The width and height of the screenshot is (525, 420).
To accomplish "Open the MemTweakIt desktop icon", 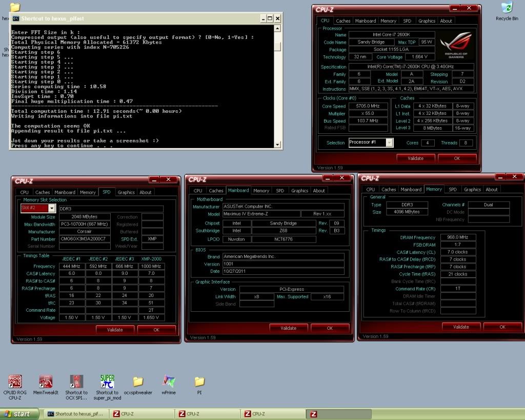I will (x=46, y=382).
